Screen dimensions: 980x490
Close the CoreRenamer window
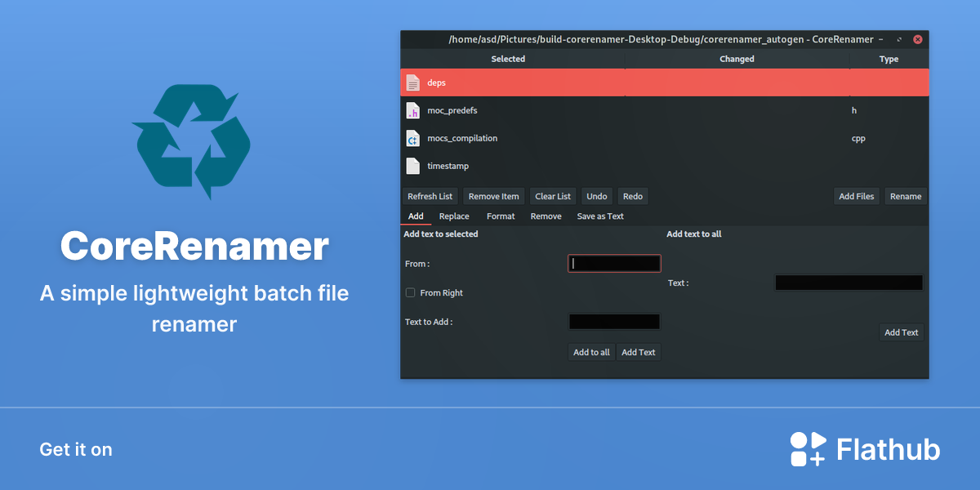tap(918, 39)
